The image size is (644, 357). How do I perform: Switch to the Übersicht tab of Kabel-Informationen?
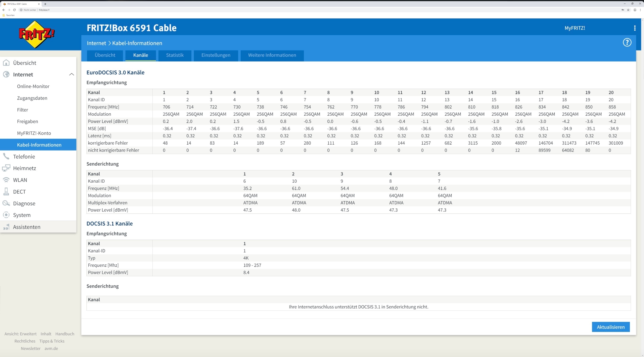[x=105, y=55]
